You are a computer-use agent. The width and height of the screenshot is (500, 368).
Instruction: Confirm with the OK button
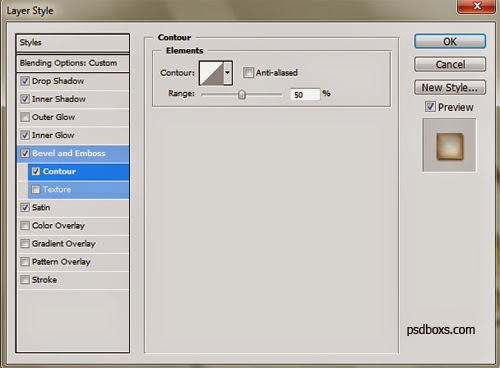[x=450, y=41]
